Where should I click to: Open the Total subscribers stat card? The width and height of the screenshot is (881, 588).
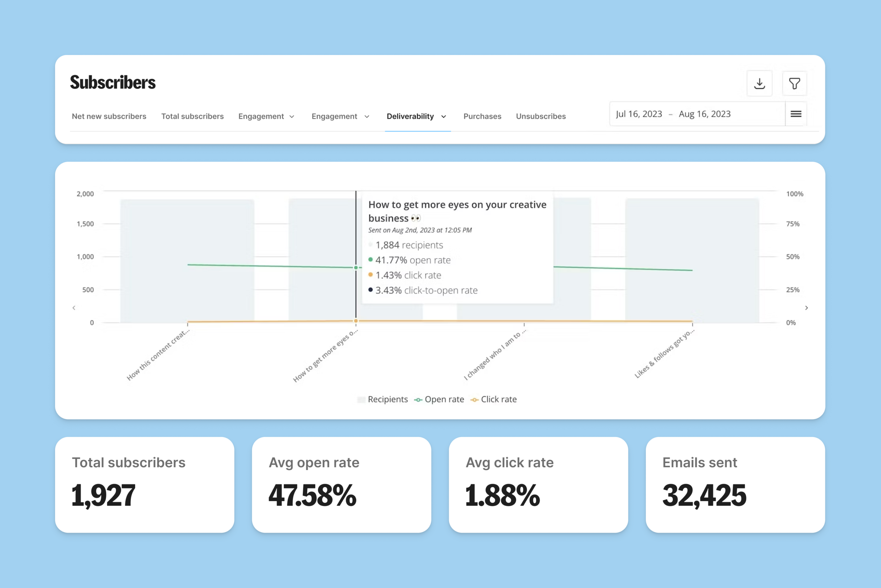pyautogui.click(x=145, y=484)
